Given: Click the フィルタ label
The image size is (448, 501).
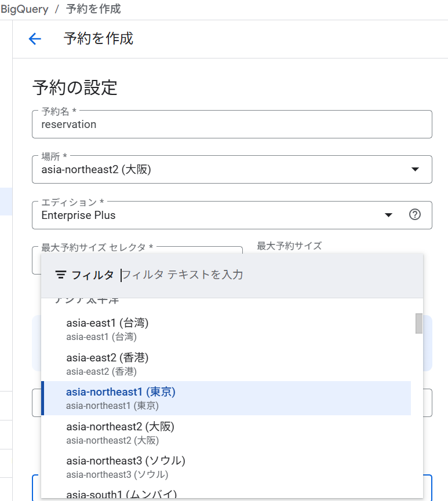Looking at the screenshot, I should coord(93,275).
